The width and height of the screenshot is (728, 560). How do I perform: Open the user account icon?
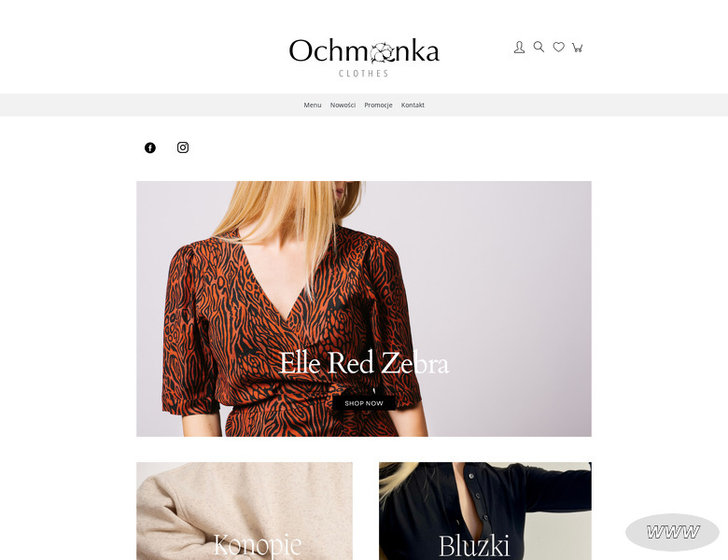pyautogui.click(x=519, y=47)
